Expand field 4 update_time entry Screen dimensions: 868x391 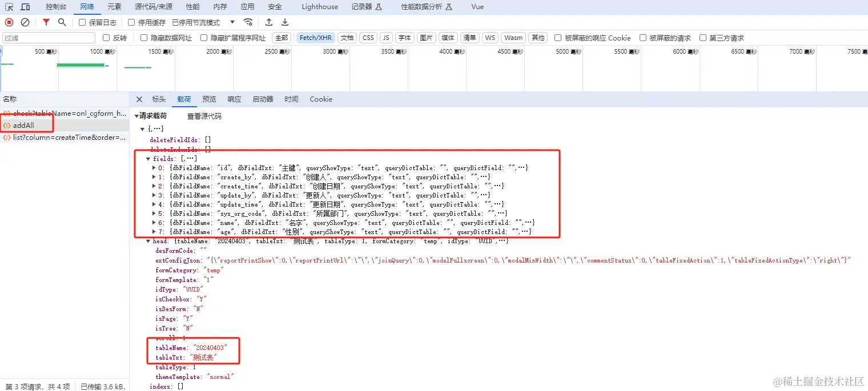pyautogui.click(x=154, y=204)
